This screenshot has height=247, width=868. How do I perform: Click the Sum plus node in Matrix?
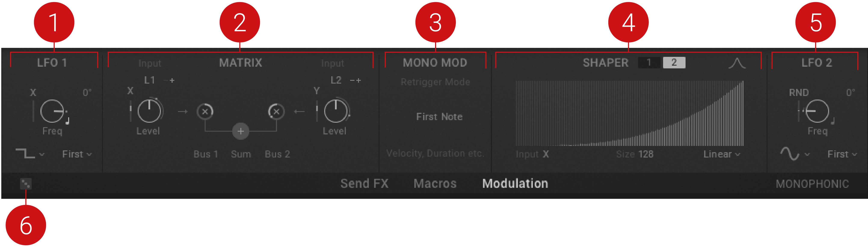[x=241, y=131]
